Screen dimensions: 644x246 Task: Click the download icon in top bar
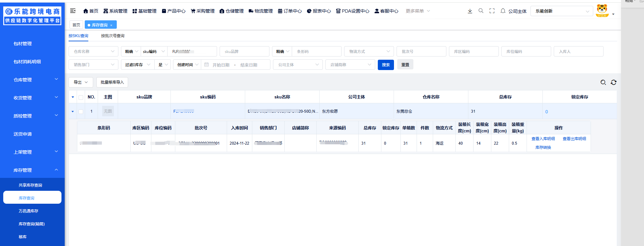(470, 11)
